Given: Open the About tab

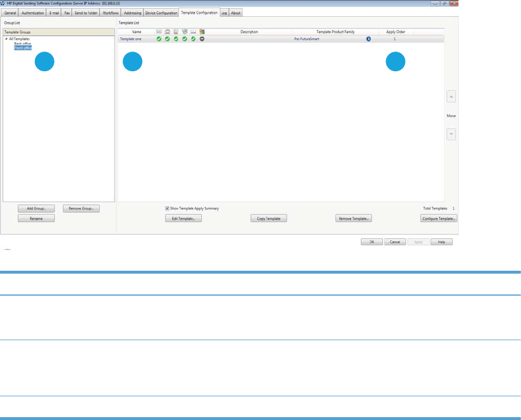Looking at the screenshot, I should (236, 13).
